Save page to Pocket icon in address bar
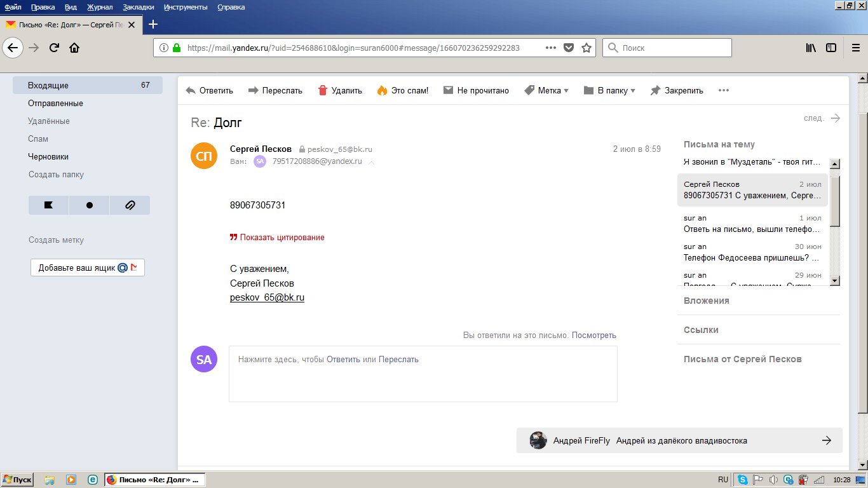Image resolution: width=868 pixels, height=488 pixels. click(x=569, y=48)
